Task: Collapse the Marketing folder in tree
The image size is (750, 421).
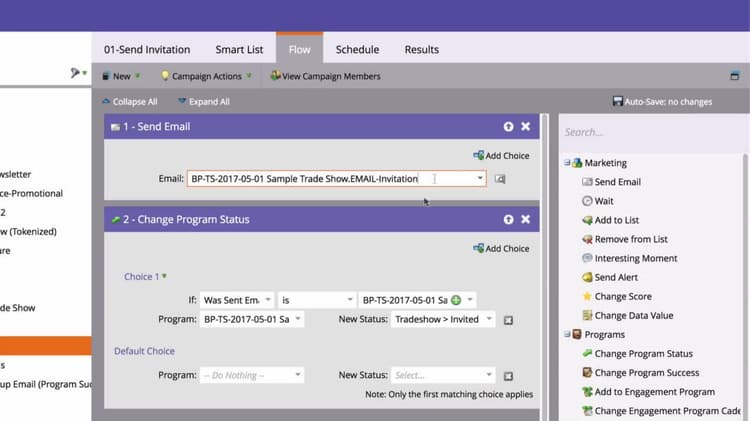Action: coord(567,163)
